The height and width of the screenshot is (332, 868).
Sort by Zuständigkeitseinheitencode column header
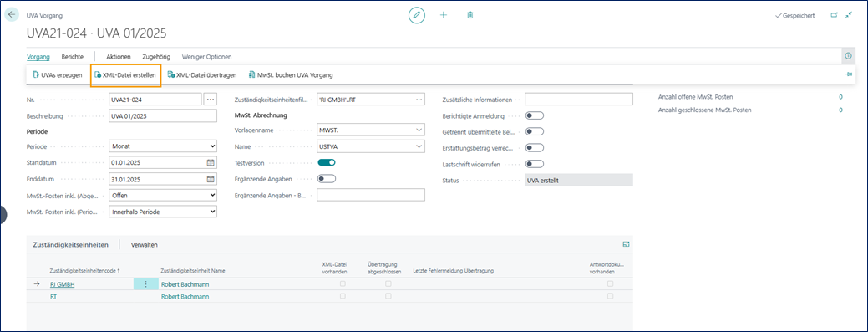[85, 270]
